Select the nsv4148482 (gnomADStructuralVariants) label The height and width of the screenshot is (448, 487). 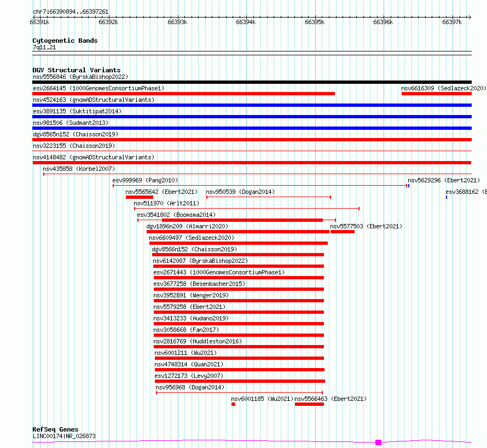(x=94, y=157)
